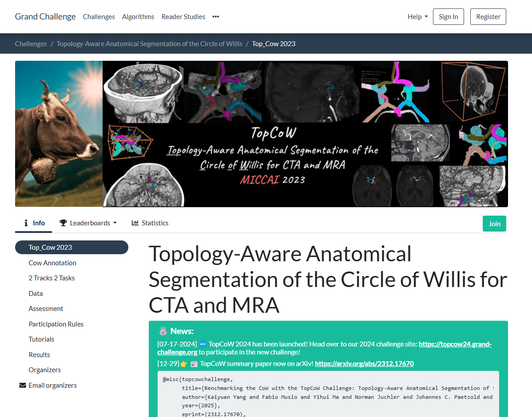Screen dimensions: 532x417
Task: Open the Cow Annotation page
Action: tap(52, 263)
